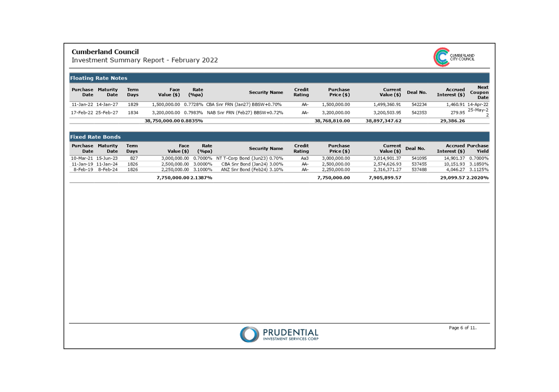Select NT T-Corp Bond (Jun23) 0.70% entry
Screen dimensions: 559x392
250,158
